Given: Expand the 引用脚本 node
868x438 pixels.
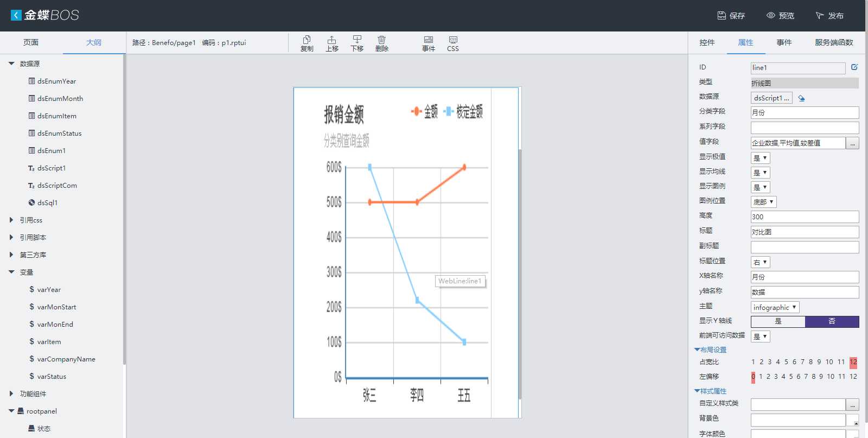Looking at the screenshot, I should (11, 237).
